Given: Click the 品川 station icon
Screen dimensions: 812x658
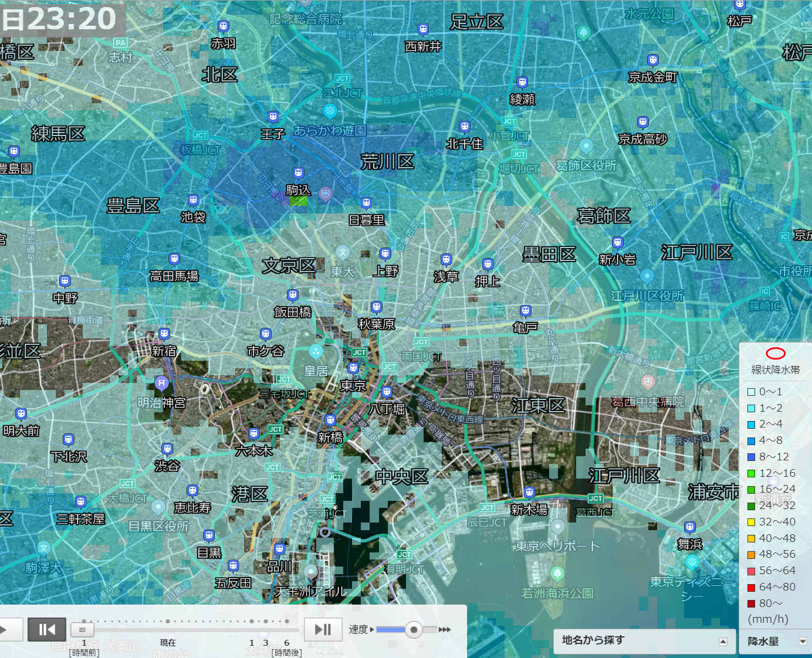Looking at the screenshot, I should (x=280, y=550).
